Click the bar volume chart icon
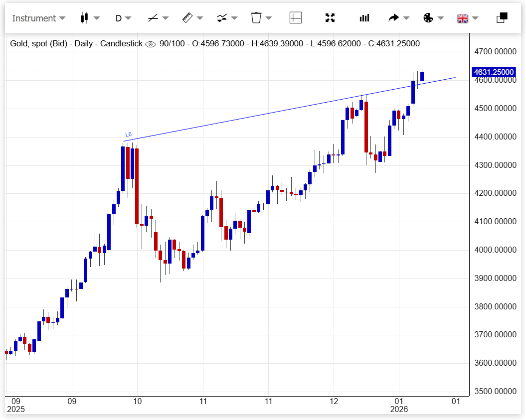Screen dimensions: 526x420 [364, 18]
